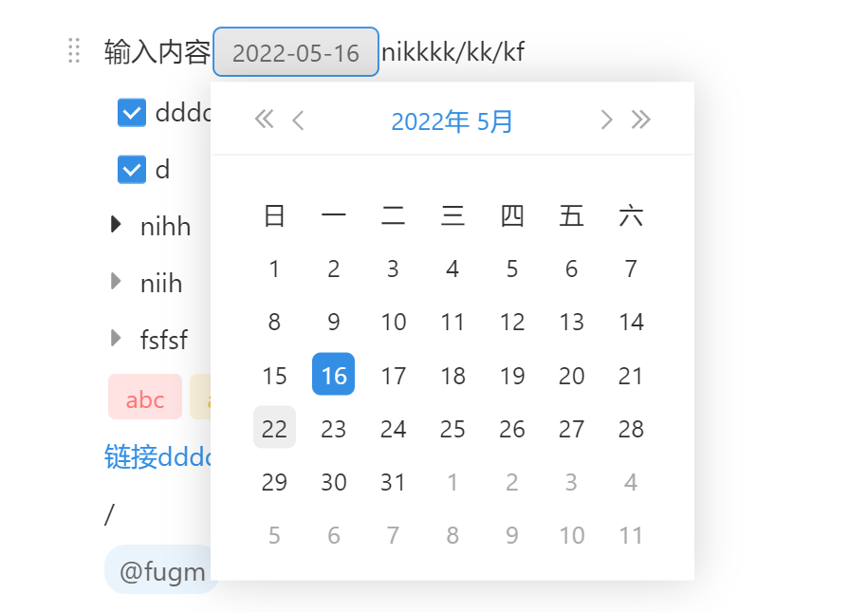Click the 2022-05-16 date input
The height and width of the screenshot is (612, 868).
click(295, 52)
